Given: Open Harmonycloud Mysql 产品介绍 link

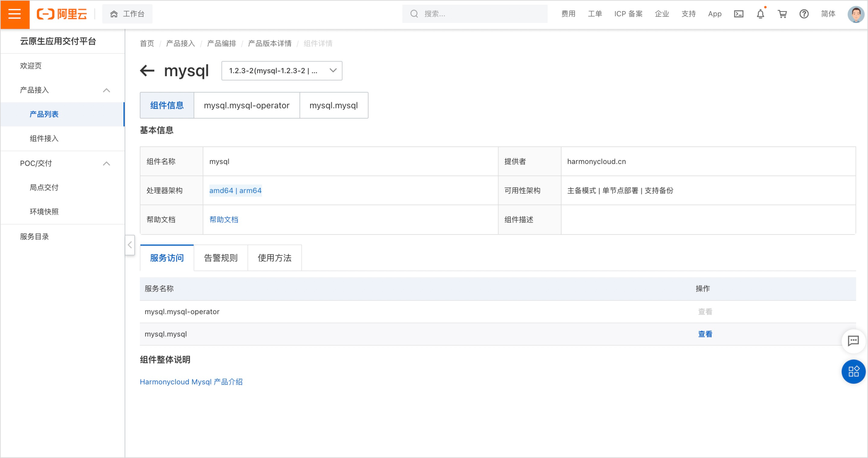Looking at the screenshot, I should (x=191, y=382).
